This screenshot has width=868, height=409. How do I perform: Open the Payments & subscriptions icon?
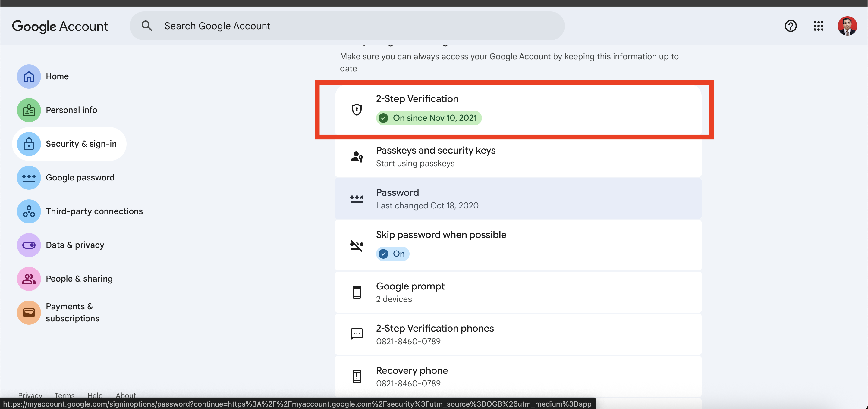[29, 312]
